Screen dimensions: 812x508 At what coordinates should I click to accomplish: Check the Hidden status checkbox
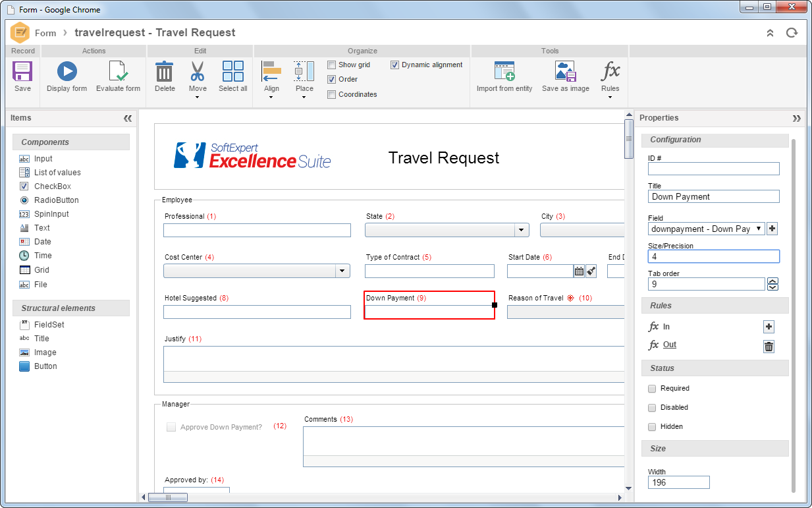652,427
